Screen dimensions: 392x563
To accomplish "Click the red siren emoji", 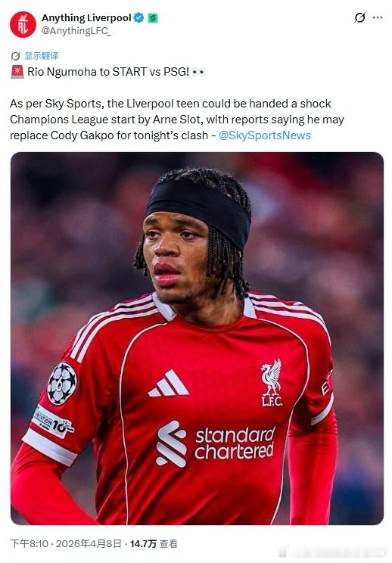I will point(17,72).
